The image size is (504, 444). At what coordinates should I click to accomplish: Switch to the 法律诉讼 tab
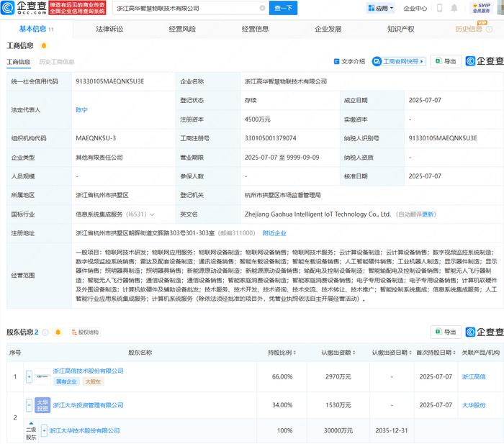tap(109, 30)
